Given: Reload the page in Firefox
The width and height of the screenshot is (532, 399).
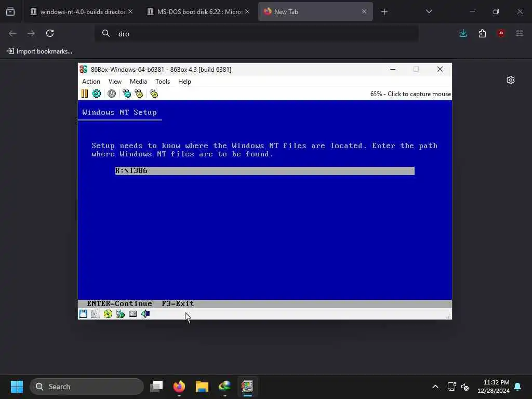Looking at the screenshot, I should point(50,33).
